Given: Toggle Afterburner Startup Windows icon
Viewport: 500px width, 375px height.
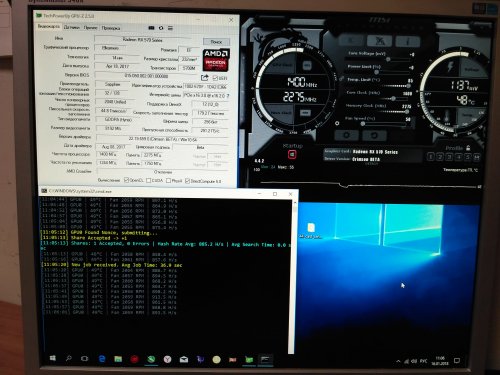Looking at the screenshot, I should coord(292,154).
